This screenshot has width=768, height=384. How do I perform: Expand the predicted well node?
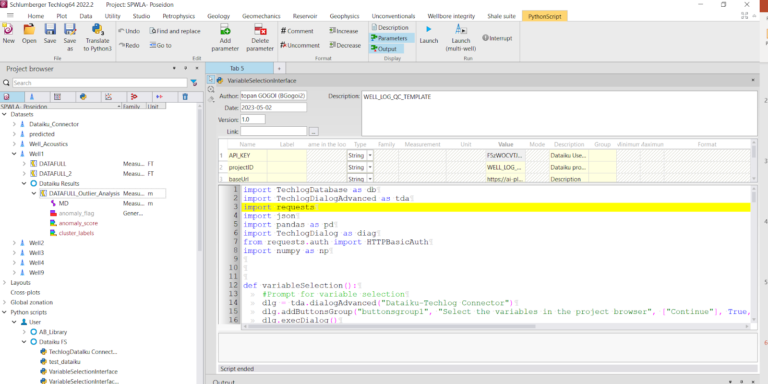[x=14, y=134]
